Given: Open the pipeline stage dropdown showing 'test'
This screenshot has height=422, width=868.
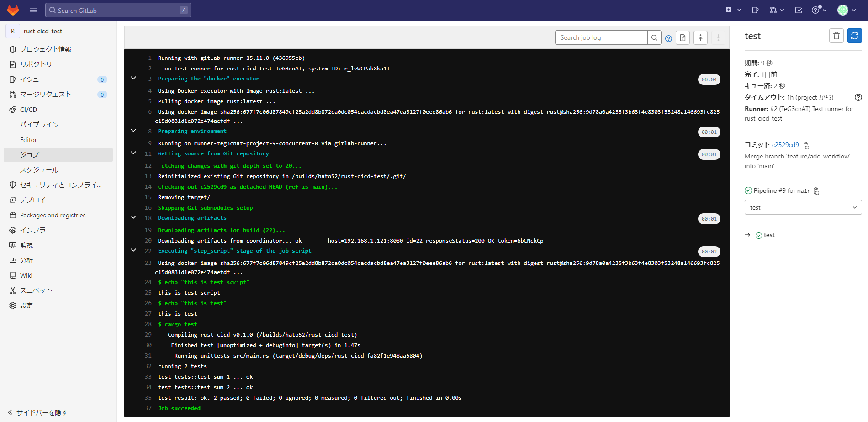Looking at the screenshot, I should tap(803, 207).
